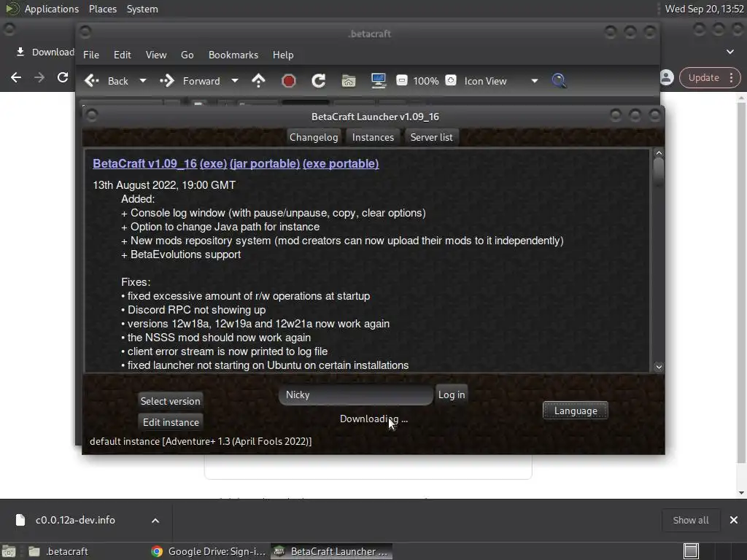Click Show all downloads
Viewport: 747px width, 560px height.
(691, 520)
